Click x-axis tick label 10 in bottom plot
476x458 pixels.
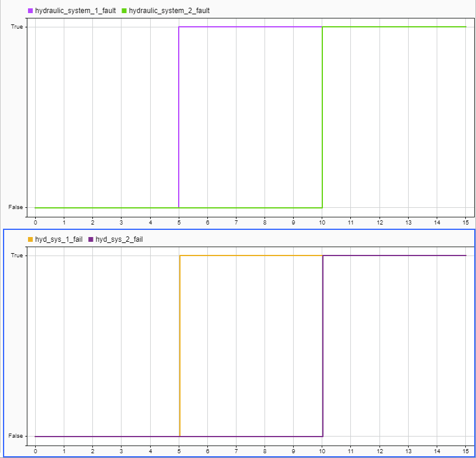pyautogui.click(x=322, y=451)
